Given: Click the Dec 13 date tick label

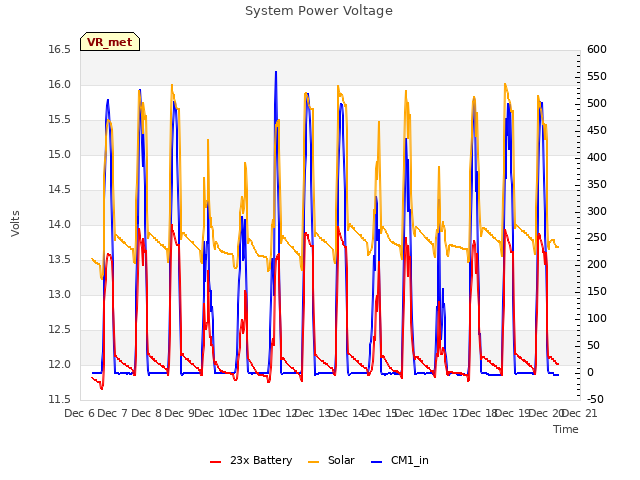Looking at the screenshot, I should pyautogui.click(x=313, y=413).
